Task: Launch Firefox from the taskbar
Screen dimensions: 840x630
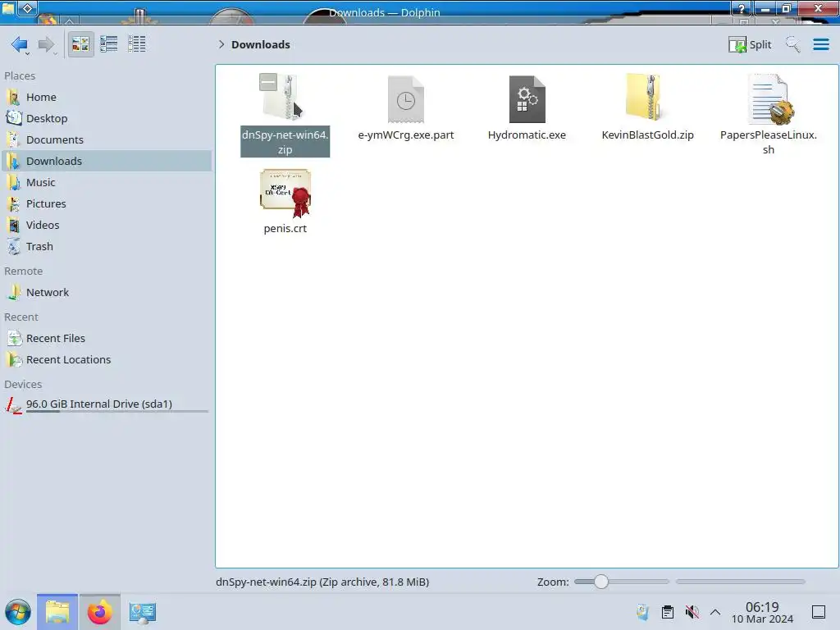Action: click(99, 612)
